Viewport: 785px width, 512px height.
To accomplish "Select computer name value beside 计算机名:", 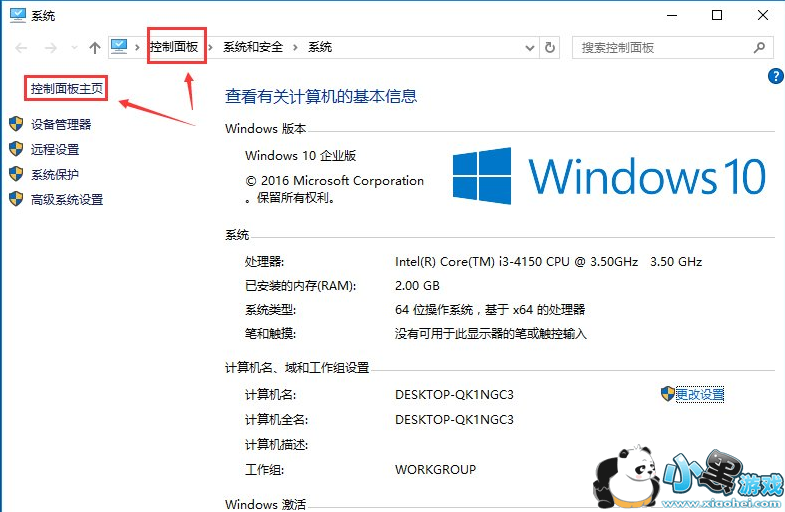I will pyautogui.click(x=454, y=395).
